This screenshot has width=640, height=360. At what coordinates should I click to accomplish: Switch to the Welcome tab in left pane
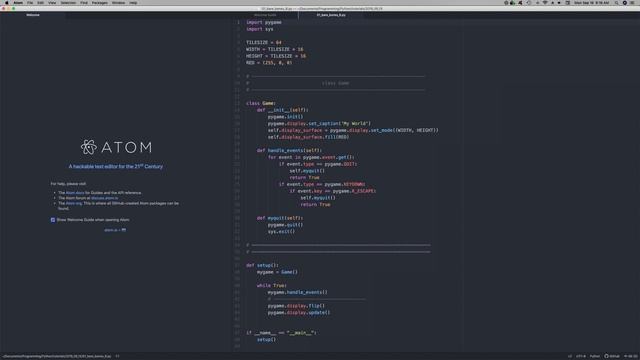click(x=33, y=15)
